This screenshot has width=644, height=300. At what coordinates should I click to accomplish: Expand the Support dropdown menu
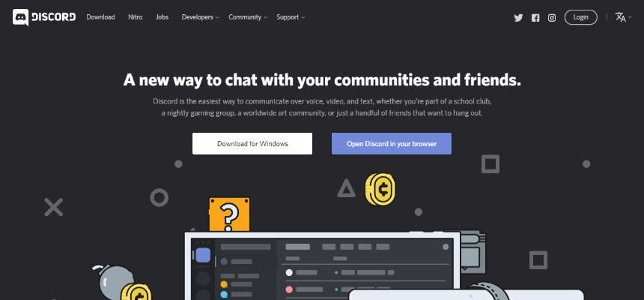(291, 17)
